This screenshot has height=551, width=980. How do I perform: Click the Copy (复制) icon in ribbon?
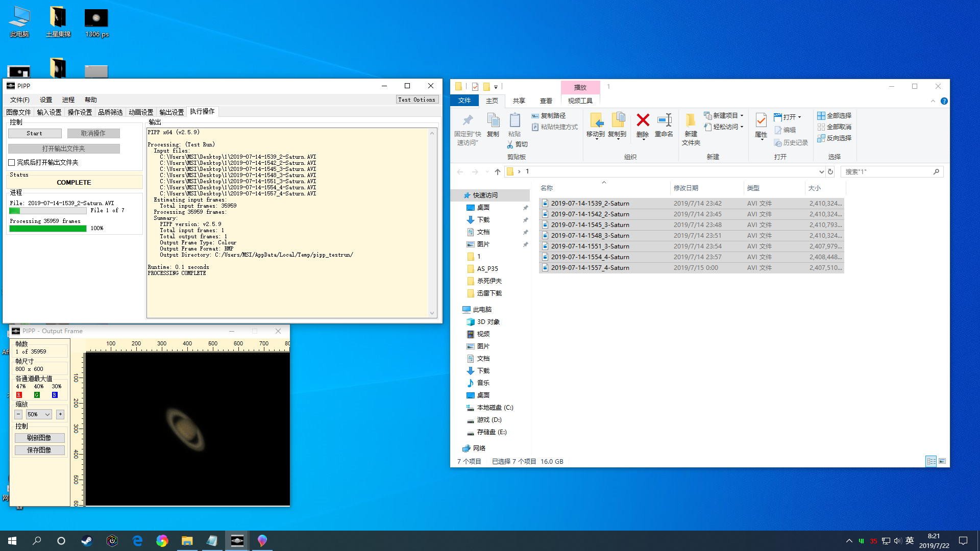click(493, 120)
